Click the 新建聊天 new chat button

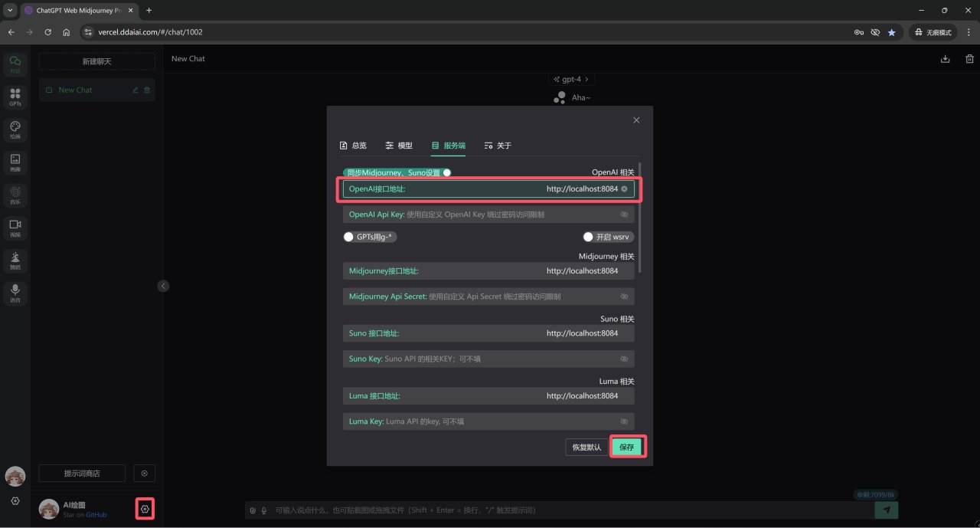point(96,61)
